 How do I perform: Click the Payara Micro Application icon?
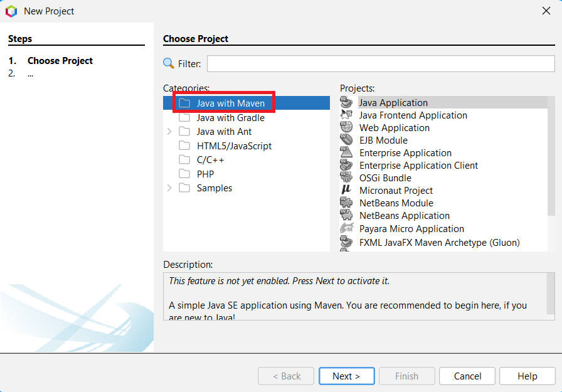click(347, 228)
